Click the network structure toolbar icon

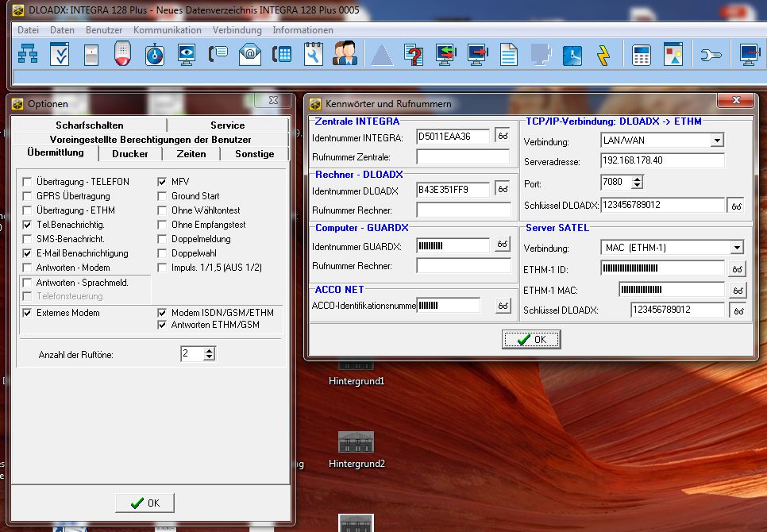coord(28,54)
